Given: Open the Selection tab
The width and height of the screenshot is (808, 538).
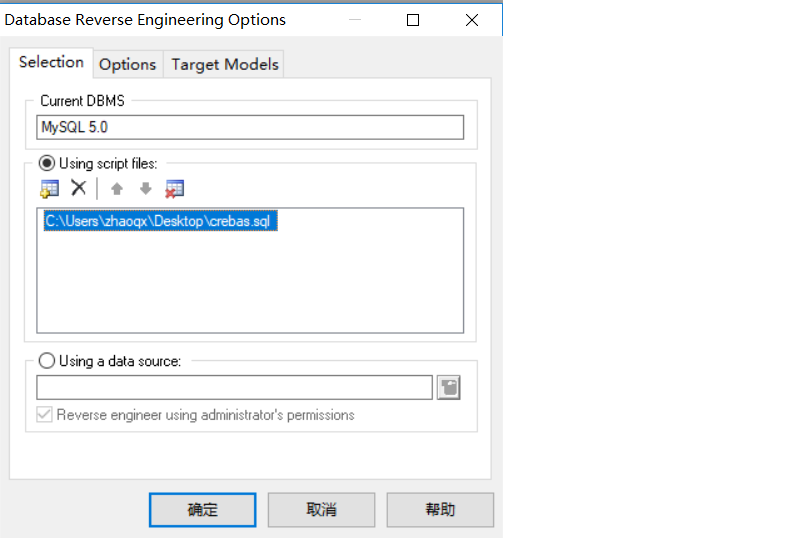Looking at the screenshot, I should [x=51, y=62].
